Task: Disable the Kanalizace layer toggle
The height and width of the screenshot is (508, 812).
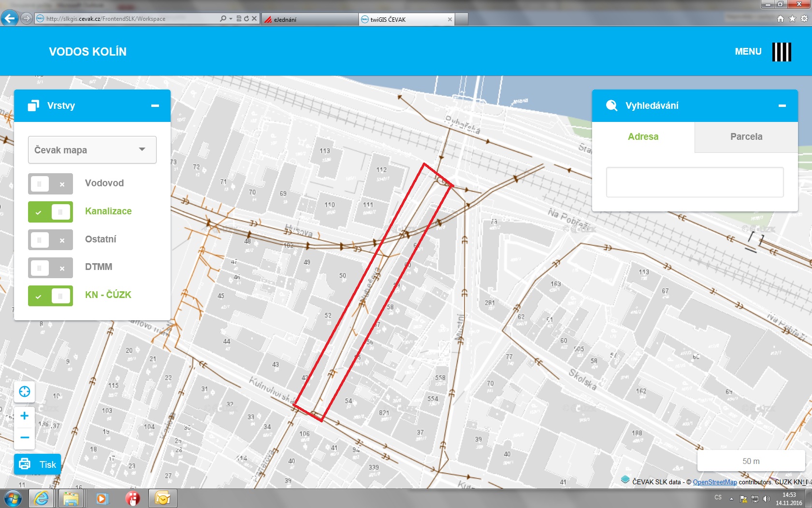Action: (50, 212)
